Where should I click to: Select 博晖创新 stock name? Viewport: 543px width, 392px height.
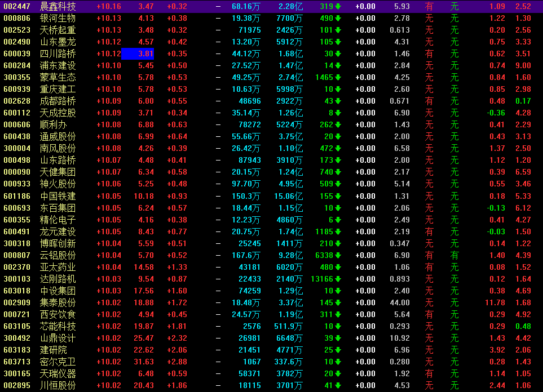[58, 243]
